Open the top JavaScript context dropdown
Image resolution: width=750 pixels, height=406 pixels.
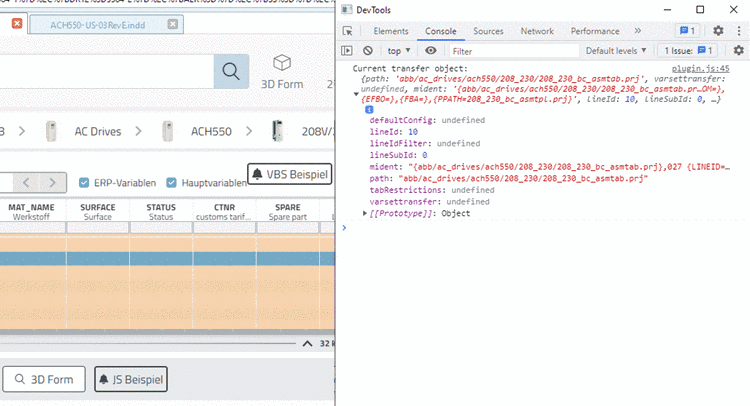click(399, 50)
